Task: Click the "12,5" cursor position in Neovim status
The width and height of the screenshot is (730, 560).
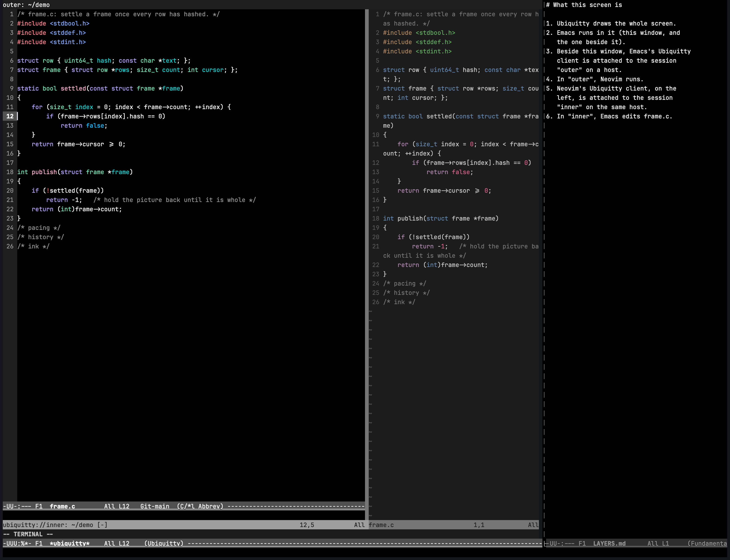Action: point(307,525)
